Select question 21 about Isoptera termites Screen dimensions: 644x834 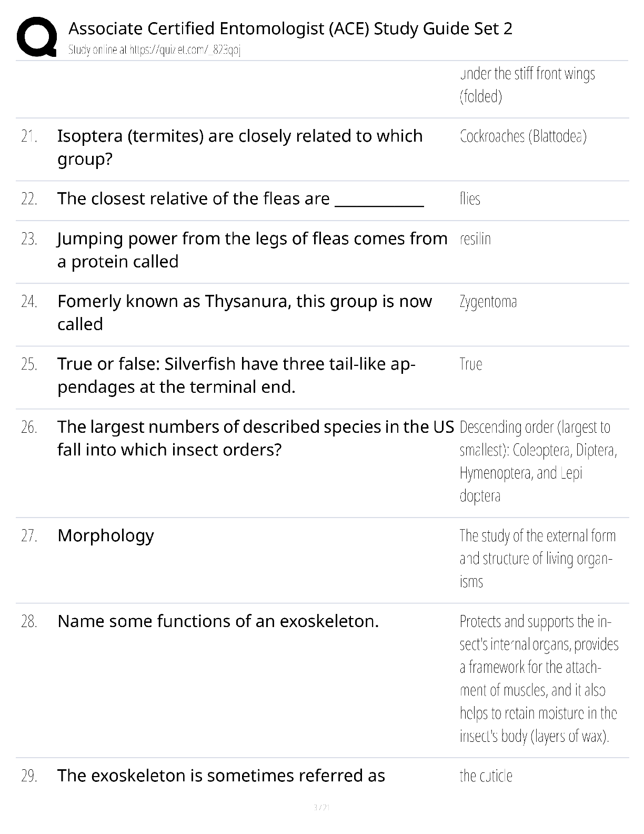[x=240, y=147]
